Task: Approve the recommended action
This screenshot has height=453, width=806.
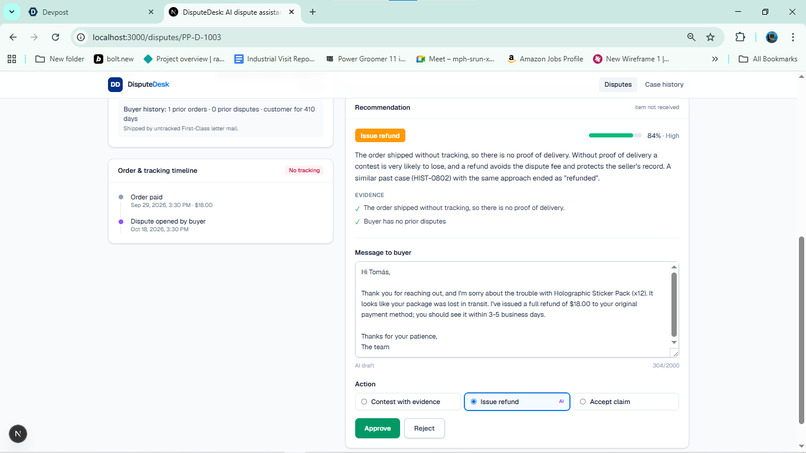Action: (x=377, y=428)
